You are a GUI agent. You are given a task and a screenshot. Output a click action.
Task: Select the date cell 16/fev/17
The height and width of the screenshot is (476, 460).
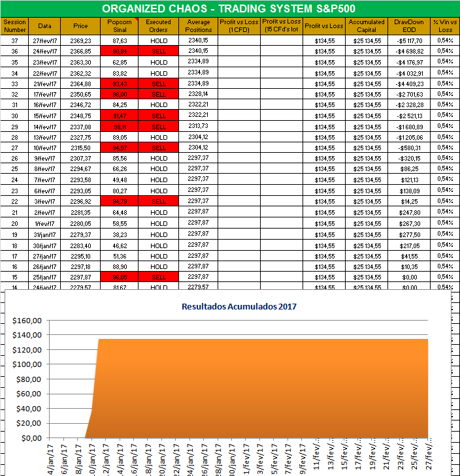(x=44, y=104)
